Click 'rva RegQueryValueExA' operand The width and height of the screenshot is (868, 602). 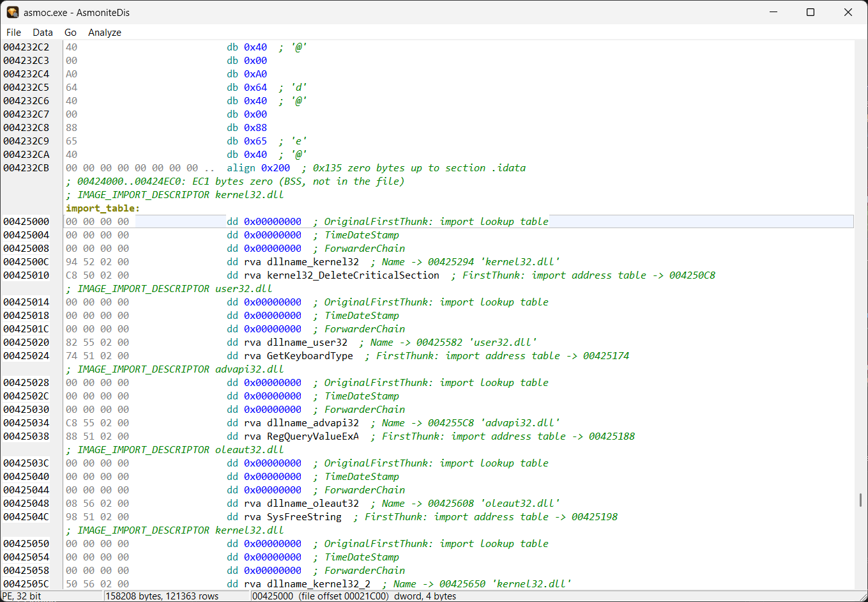pyautogui.click(x=301, y=436)
